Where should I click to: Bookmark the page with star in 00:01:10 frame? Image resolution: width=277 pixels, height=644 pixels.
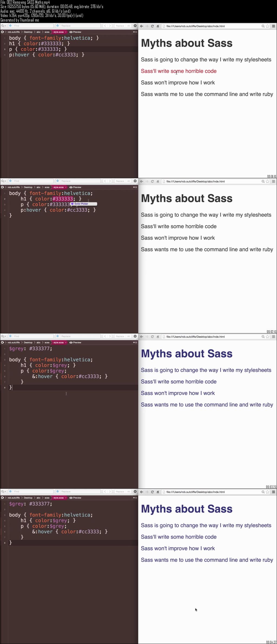click(x=268, y=26)
